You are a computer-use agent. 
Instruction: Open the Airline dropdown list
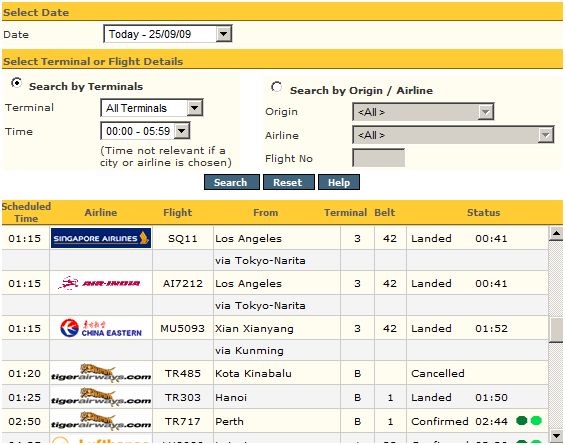pyautogui.click(x=453, y=135)
